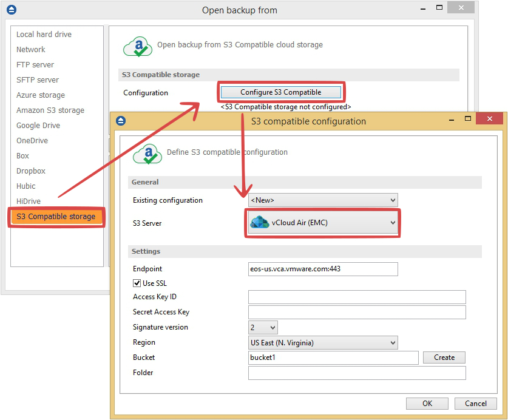The height and width of the screenshot is (420, 508).
Task: Open the Signature version dropdown
Action: pos(263,328)
